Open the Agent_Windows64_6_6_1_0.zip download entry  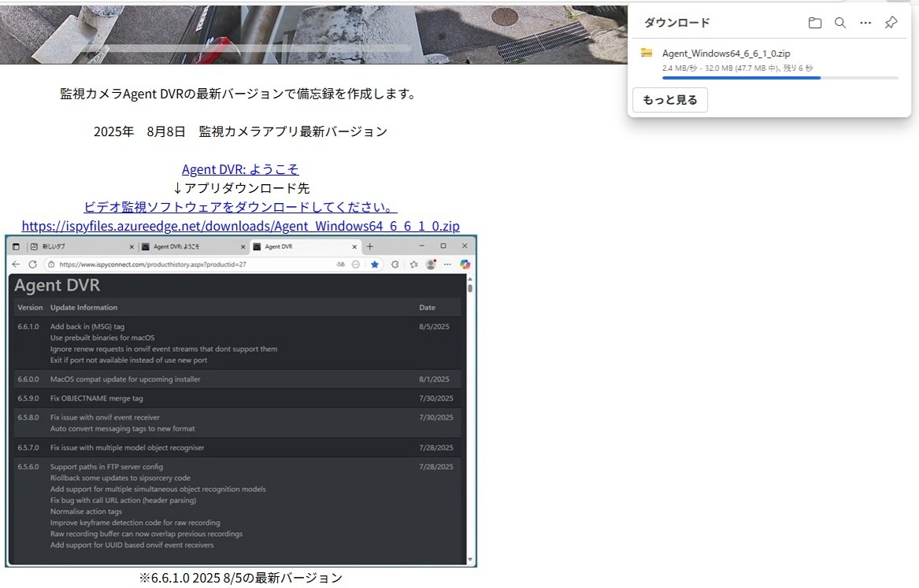pyautogui.click(x=726, y=54)
